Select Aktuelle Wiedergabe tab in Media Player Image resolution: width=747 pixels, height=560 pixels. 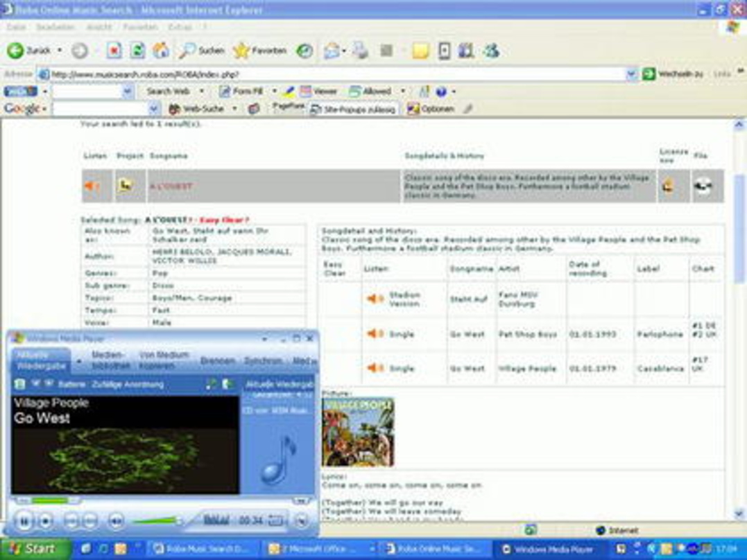40,360
